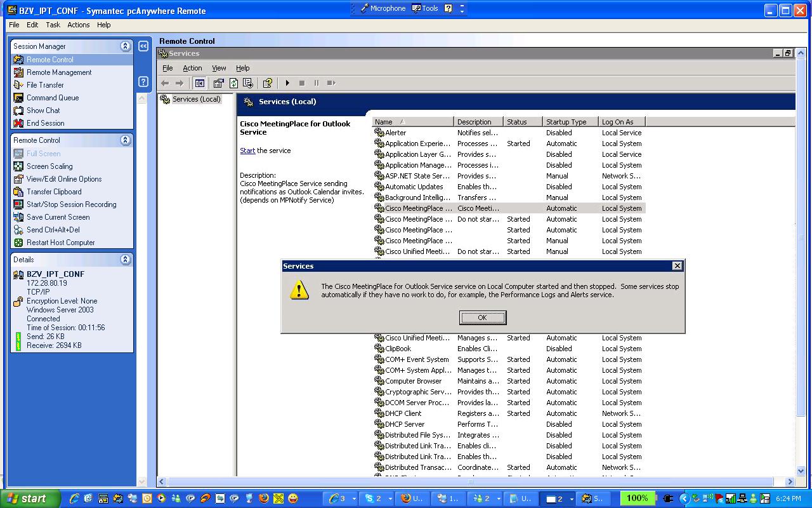Image resolution: width=812 pixels, height=508 pixels.
Task: Collapse the Details panel section
Action: point(126,260)
